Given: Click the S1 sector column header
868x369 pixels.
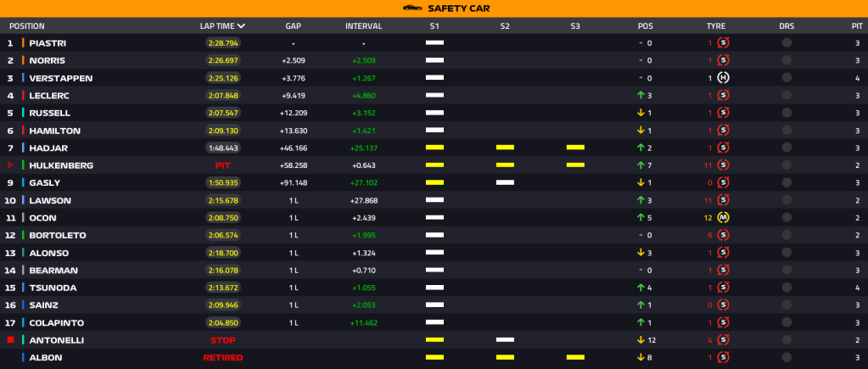Looking at the screenshot, I should (434, 26).
